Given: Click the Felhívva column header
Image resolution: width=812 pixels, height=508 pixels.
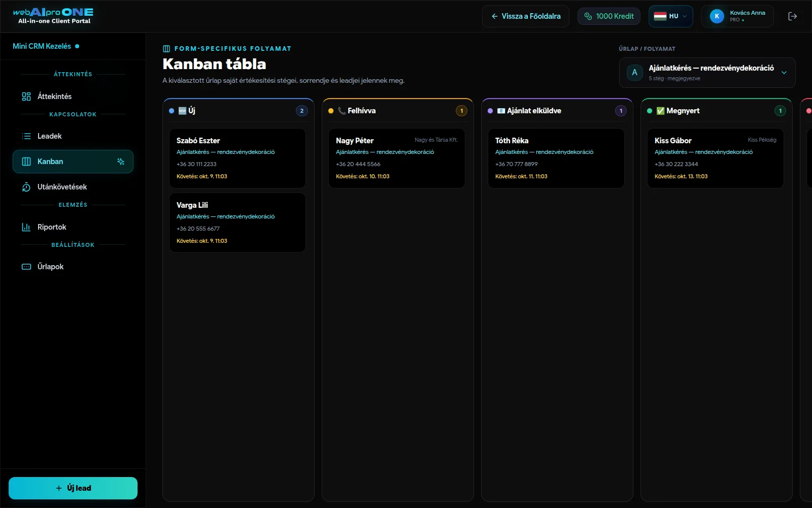Looking at the screenshot, I should (397, 111).
